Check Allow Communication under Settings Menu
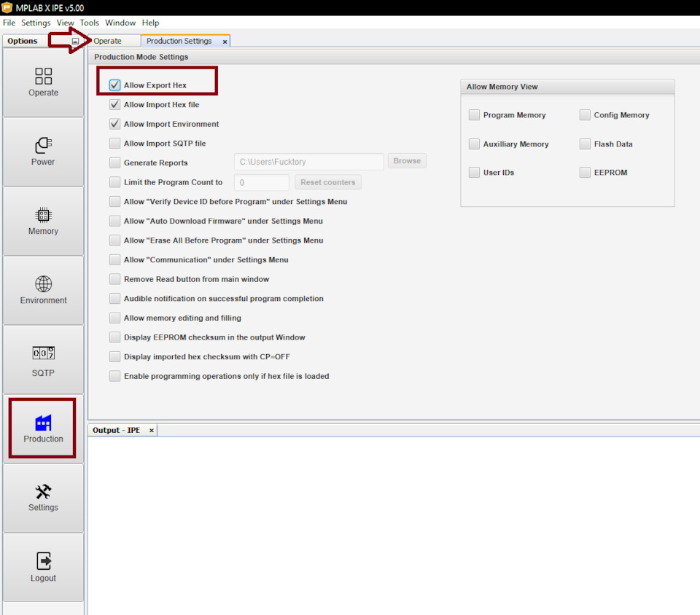700x615 pixels. (114, 259)
